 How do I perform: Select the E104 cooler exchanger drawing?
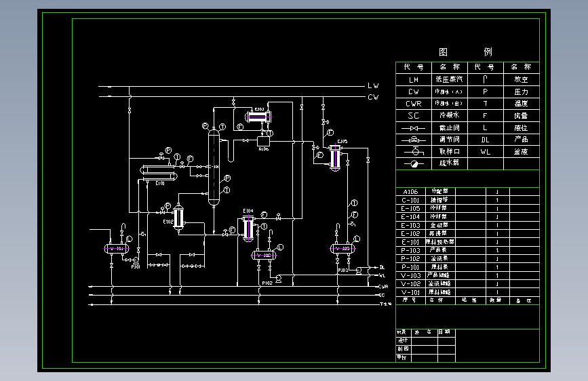(248, 228)
